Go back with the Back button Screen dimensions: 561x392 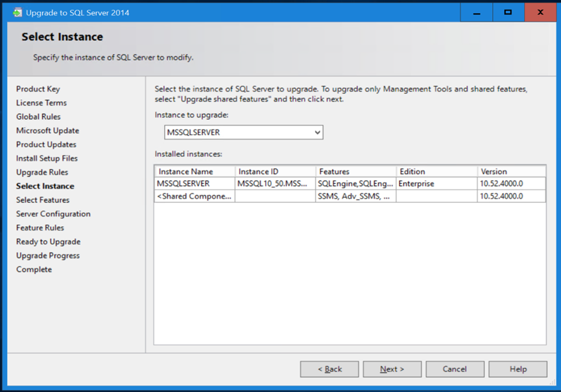(x=329, y=369)
